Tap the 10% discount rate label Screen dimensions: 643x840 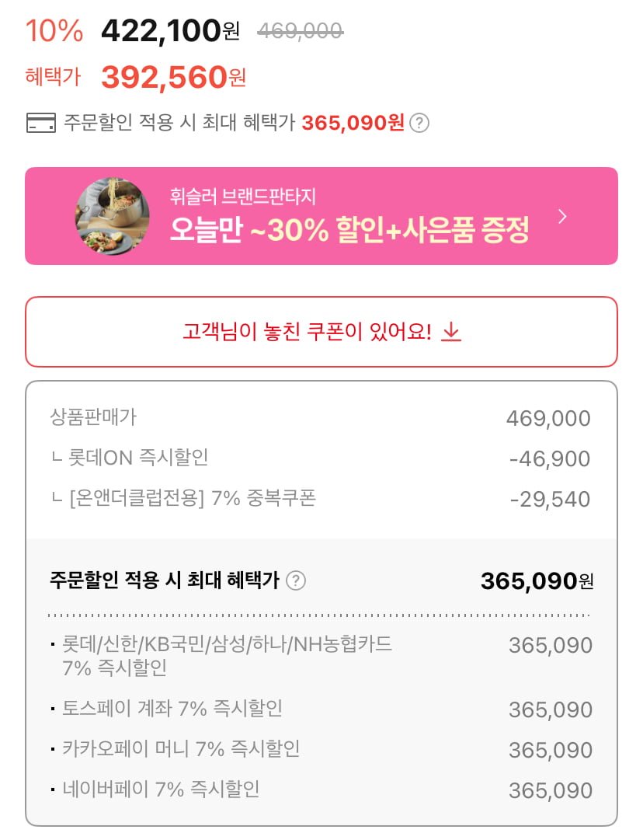[x=54, y=30]
